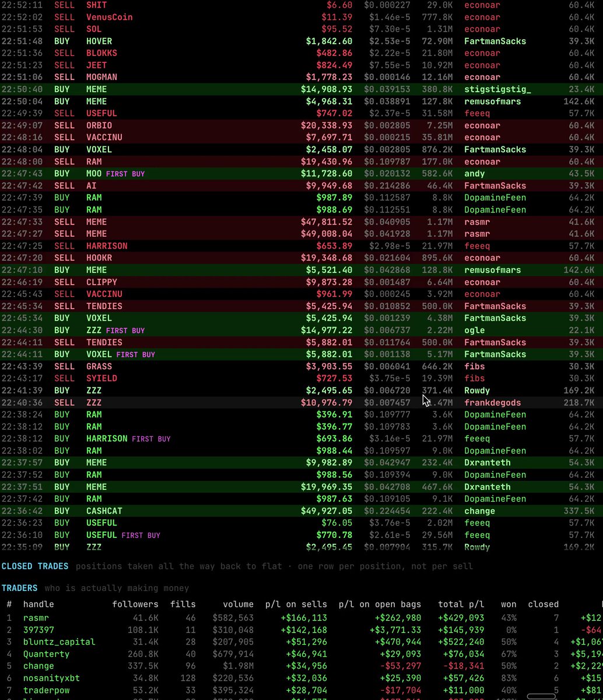Click the 'followers' column header
Viewport: 603px width, 700px height.
pos(135,604)
